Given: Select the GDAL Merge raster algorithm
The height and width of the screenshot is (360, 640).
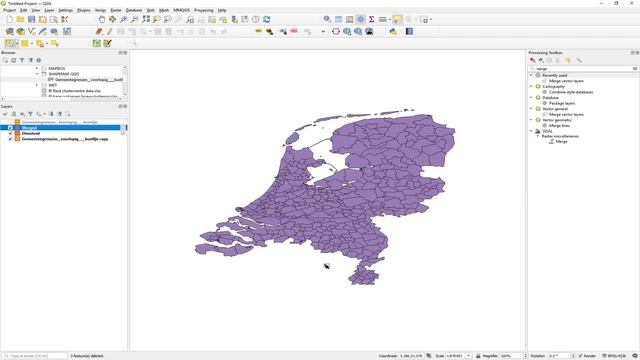Looking at the screenshot, I should tap(562, 142).
